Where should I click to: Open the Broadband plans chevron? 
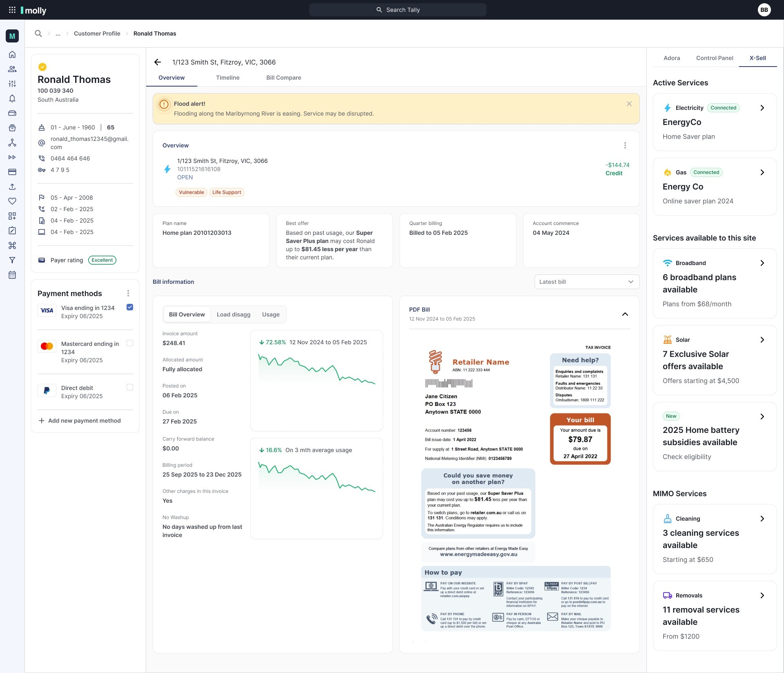[762, 263]
